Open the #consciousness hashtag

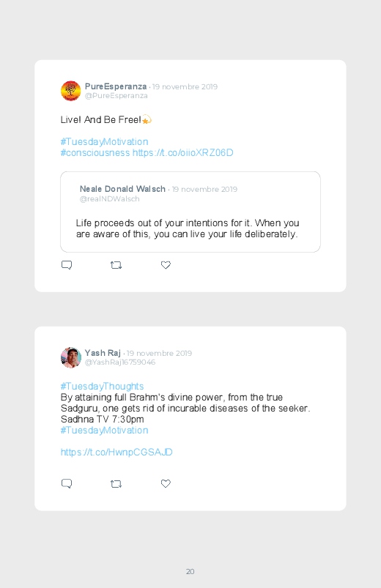95,152
